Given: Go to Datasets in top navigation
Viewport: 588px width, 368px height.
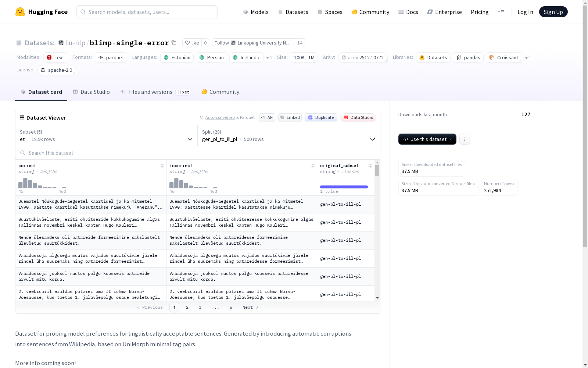Looking at the screenshot, I should (x=293, y=12).
